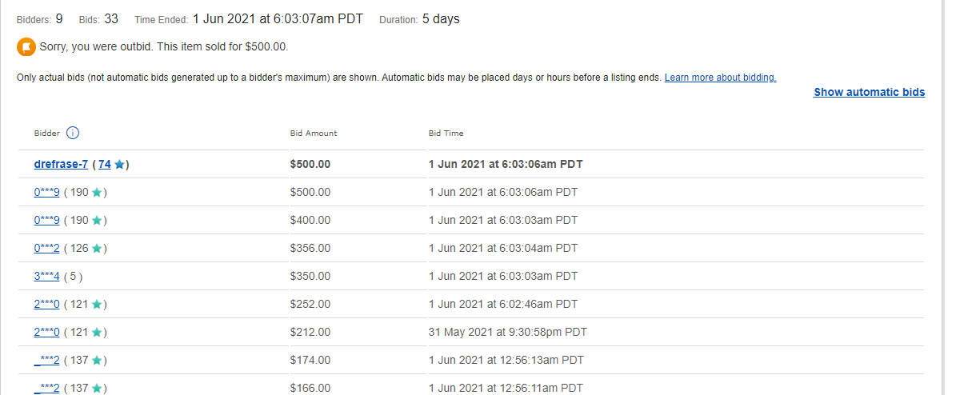The height and width of the screenshot is (395, 980).
Task: Open bidder _***2 in the $166.00 row
Action: (46, 388)
